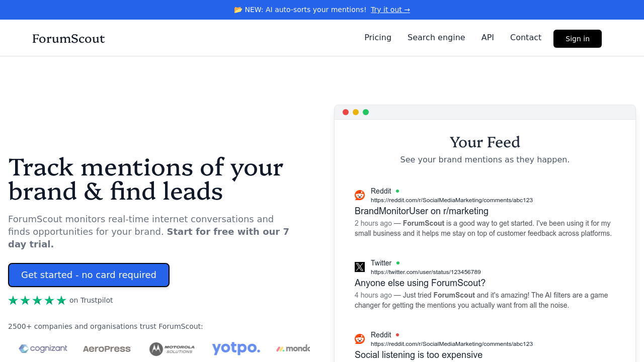
Task: Click the Yotpo logo
Action: (x=236, y=348)
